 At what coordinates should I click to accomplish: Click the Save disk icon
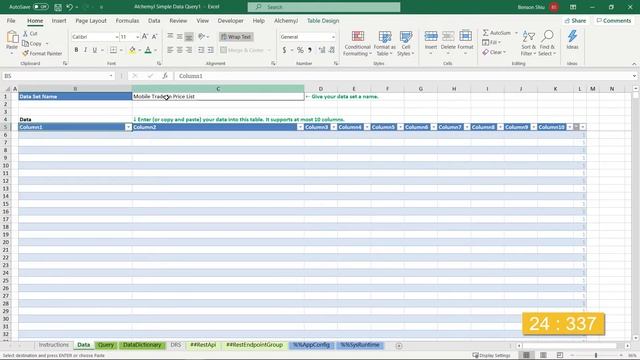point(58,7)
